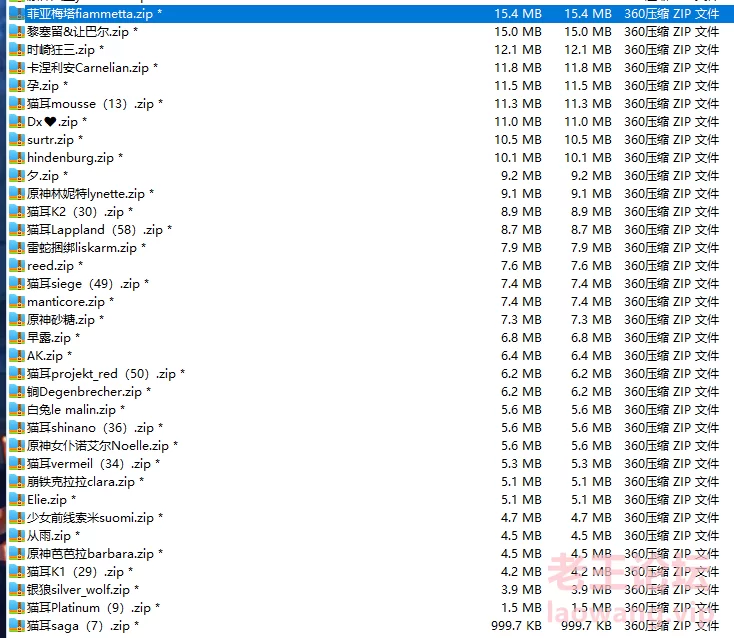Click the zip icon for Dx♥.zip
This screenshot has width=734, height=638.
[17, 122]
